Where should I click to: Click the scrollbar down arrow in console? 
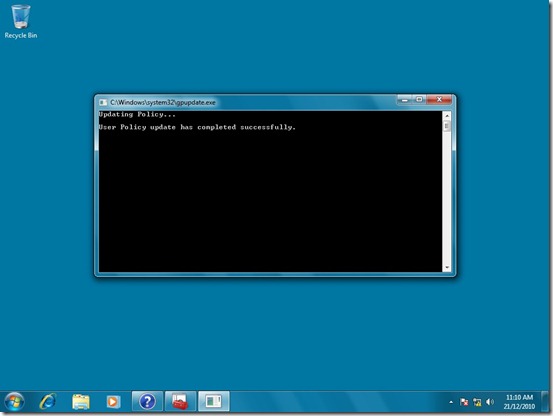point(447,268)
